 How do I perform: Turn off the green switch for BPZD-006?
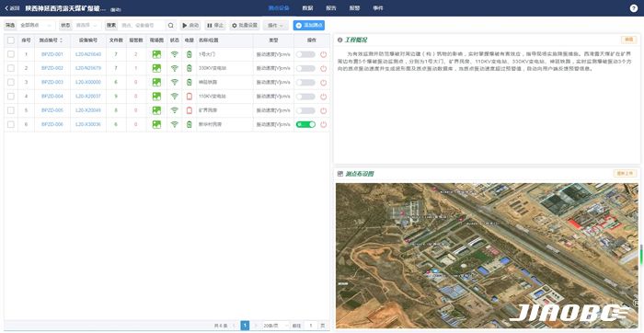[305, 124]
